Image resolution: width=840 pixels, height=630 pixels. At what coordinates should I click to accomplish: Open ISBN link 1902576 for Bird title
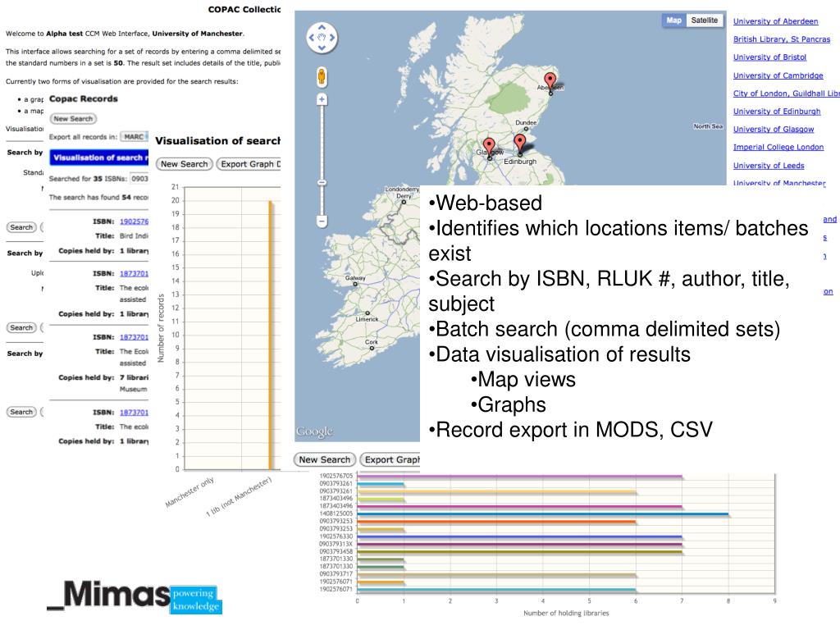pyautogui.click(x=134, y=221)
